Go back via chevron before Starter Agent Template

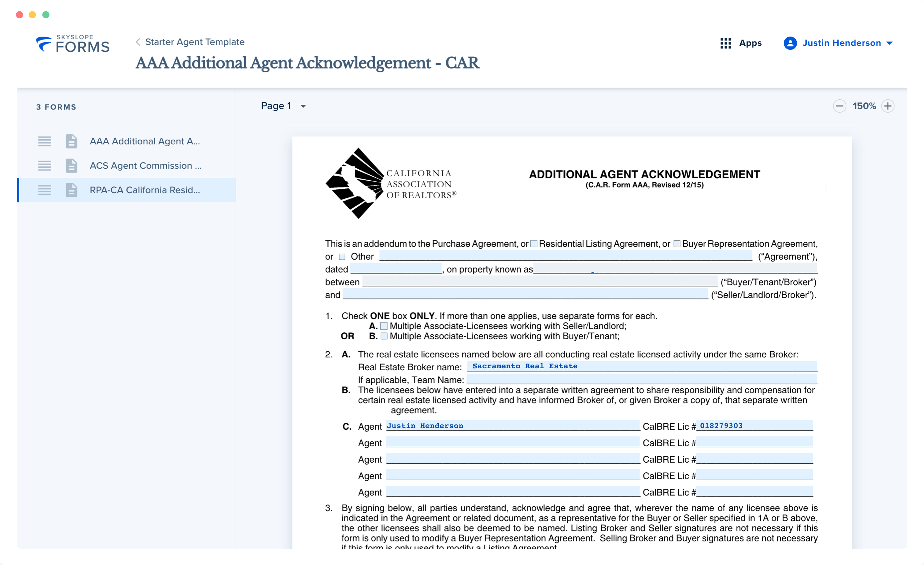tap(138, 42)
